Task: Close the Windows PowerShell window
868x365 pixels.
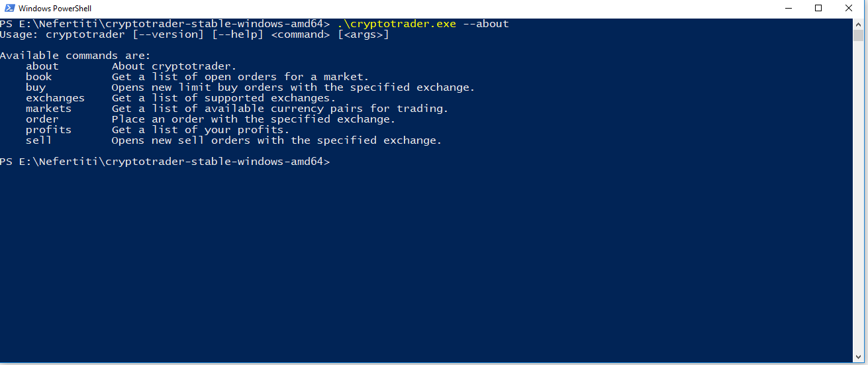Action: (x=849, y=9)
